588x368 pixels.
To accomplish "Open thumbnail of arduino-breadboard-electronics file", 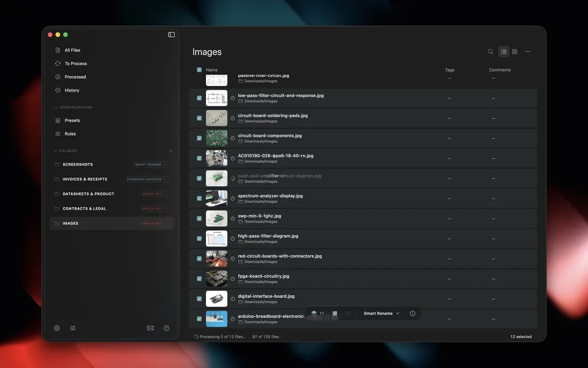I will coord(217,318).
